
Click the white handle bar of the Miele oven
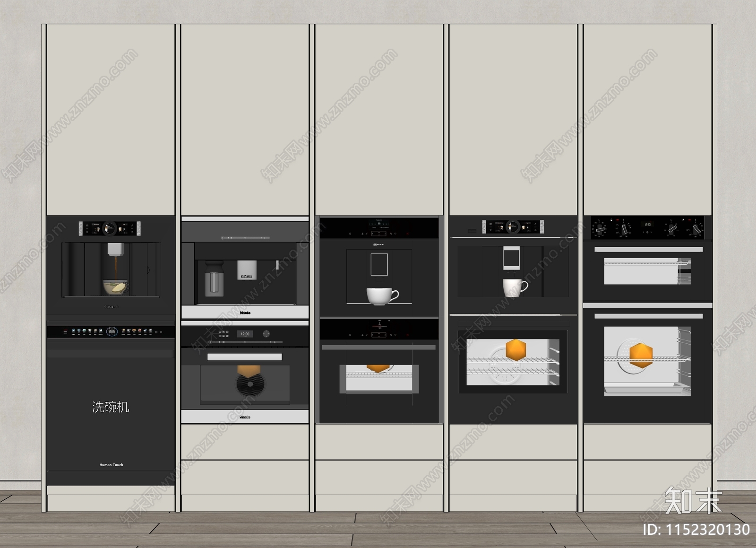pyautogui.click(x=245, y=357)
